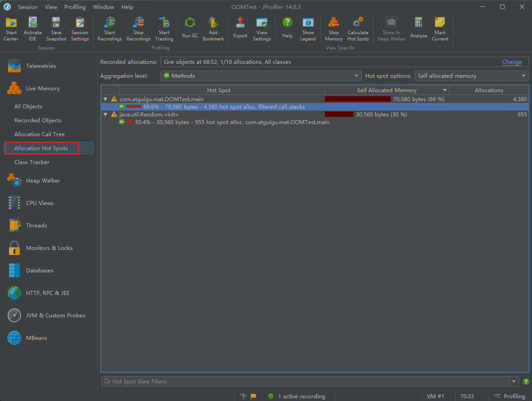
Task: Click '1 active recording' status
Action: 301,396
